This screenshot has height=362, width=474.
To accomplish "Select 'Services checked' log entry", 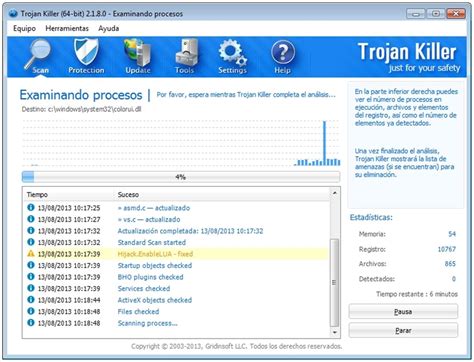I will [177, 288].
